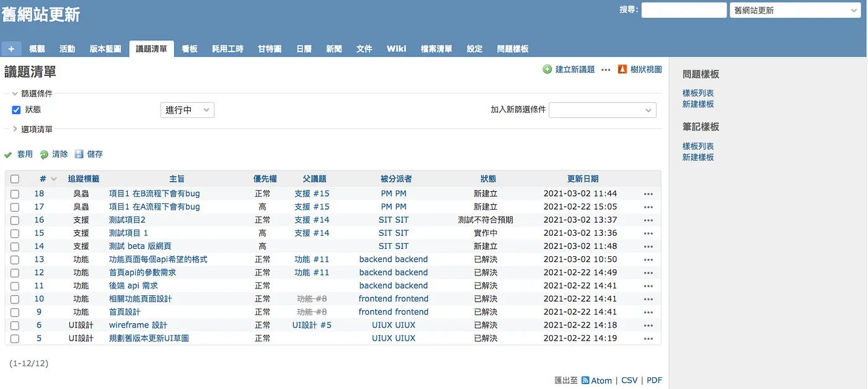The image size is (868, 389).
Task: Check the box for issue 12
Action: pyautogui.click(x=15, y=273)
